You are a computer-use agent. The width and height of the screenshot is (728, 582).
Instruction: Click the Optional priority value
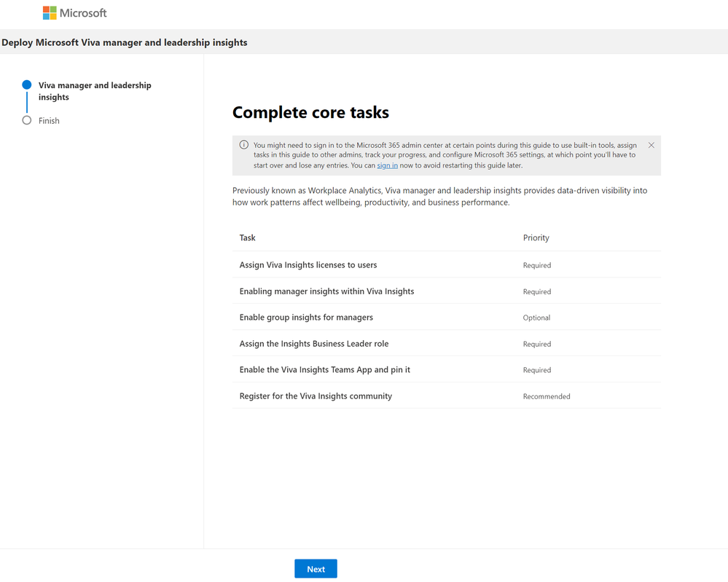tap(536, 318)
